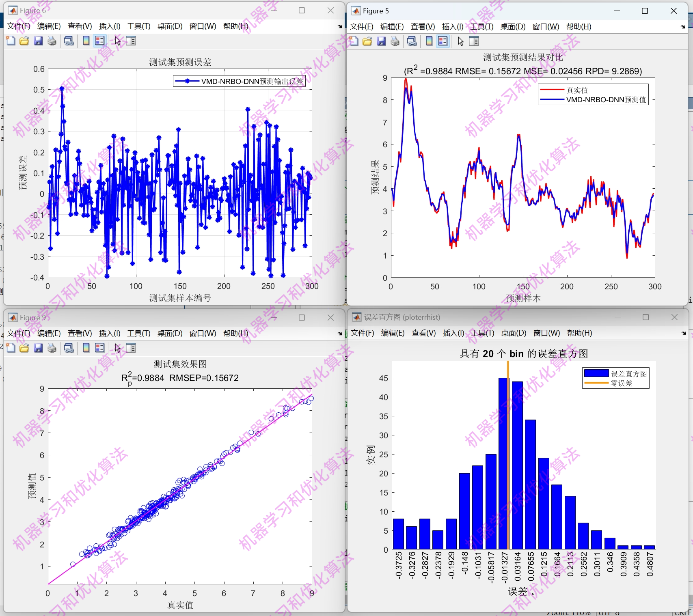Click blue 误差直方图 swatch in histogram legend
Image resolution: width=693 pixels, height=616 pixels.
coord(596,373)
